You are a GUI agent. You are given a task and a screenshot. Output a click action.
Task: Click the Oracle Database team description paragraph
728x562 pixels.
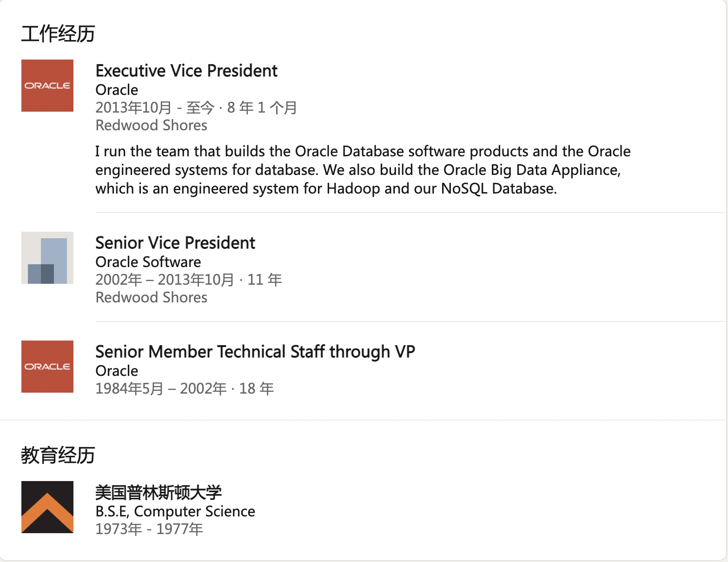coord(363,170)
